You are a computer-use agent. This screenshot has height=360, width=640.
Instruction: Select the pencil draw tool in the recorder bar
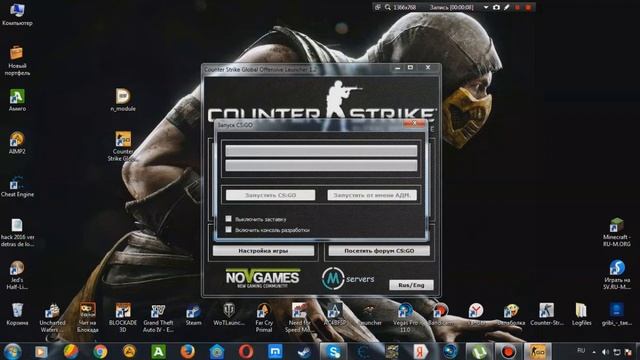point(507,7)
